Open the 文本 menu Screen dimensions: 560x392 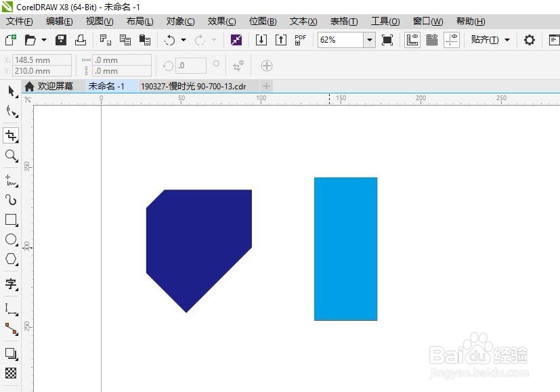(303, 22)
